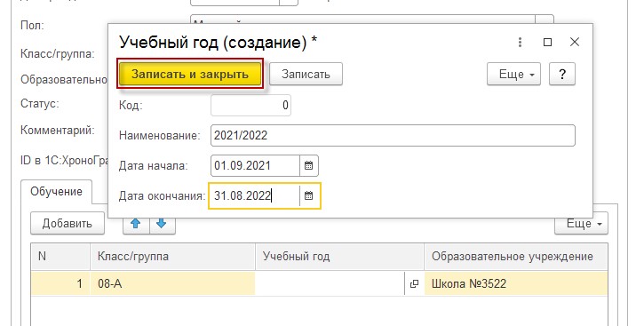Screen dimensions: 644x326
Task: Close the Учебный год creation dialog
Action: tap(575, 42)
